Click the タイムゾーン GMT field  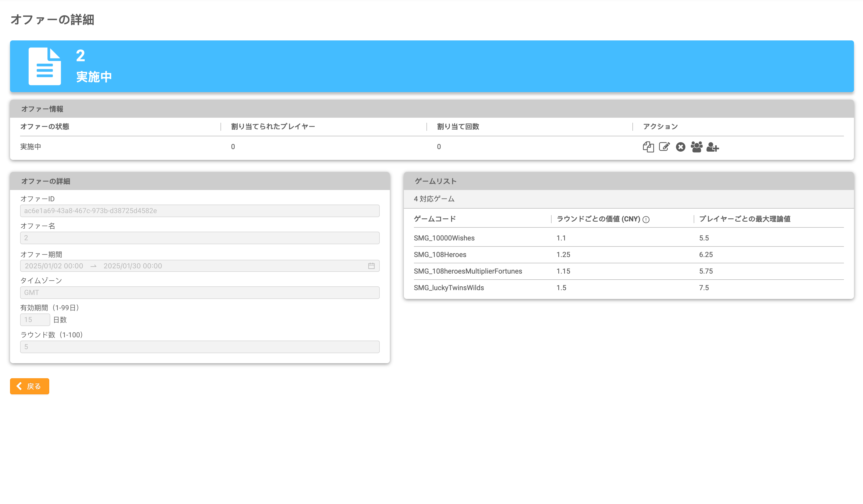pyautogui.click(x=199, y=293)
